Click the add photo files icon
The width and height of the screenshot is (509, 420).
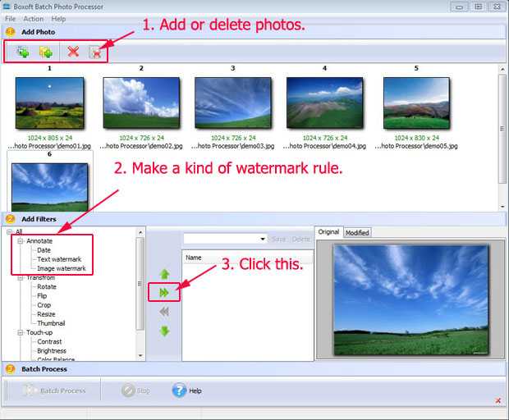coord(23,52)
